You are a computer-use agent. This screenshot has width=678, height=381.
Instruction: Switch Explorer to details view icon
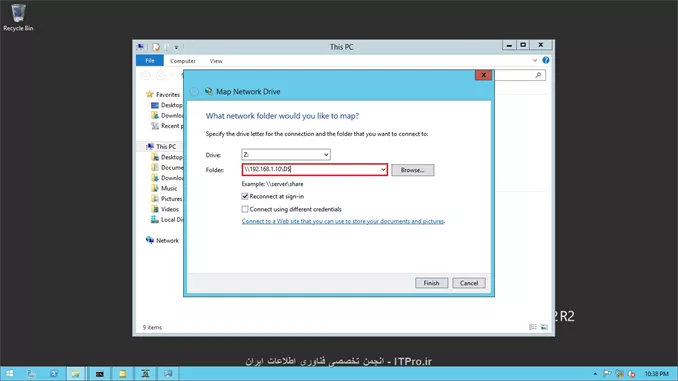pos(533,327)
